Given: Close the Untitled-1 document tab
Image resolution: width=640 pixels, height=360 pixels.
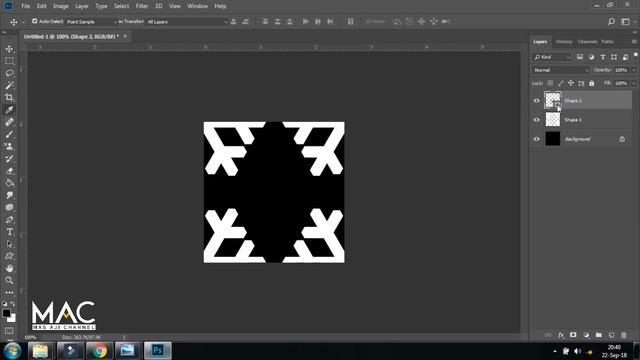Looking at the screenshot, I should point(125,36).
